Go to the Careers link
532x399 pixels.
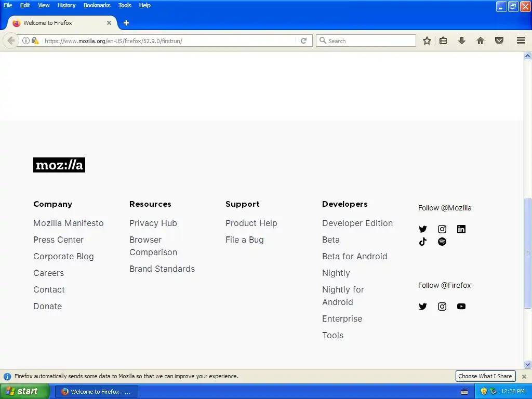pos(48,273)
